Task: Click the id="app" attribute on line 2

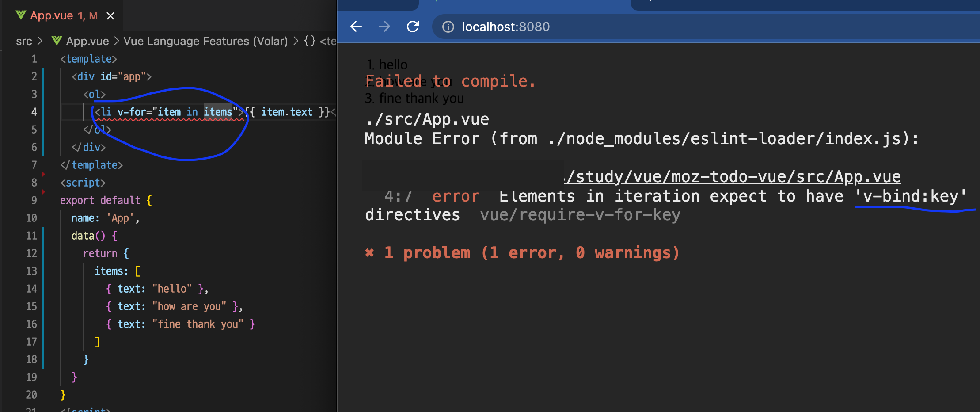Action: pos(123,76)
